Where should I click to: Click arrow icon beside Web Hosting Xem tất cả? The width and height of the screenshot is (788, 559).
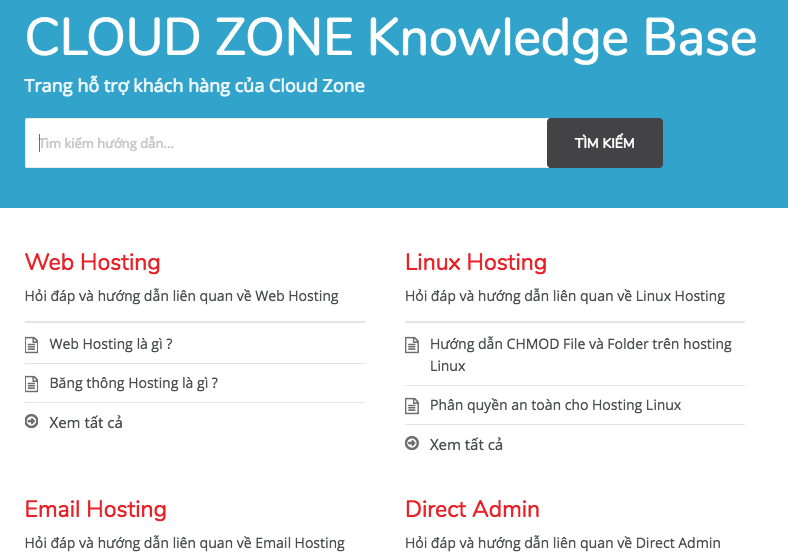point(31,422)
